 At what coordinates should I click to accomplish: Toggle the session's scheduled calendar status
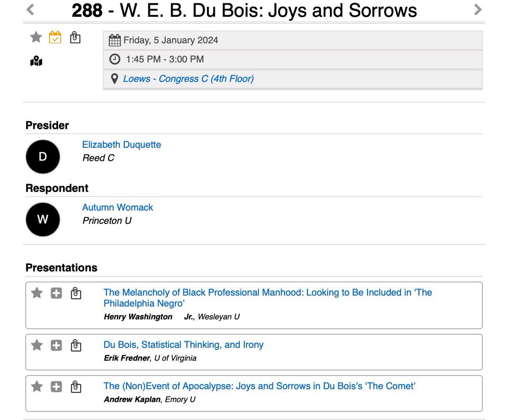55,37
